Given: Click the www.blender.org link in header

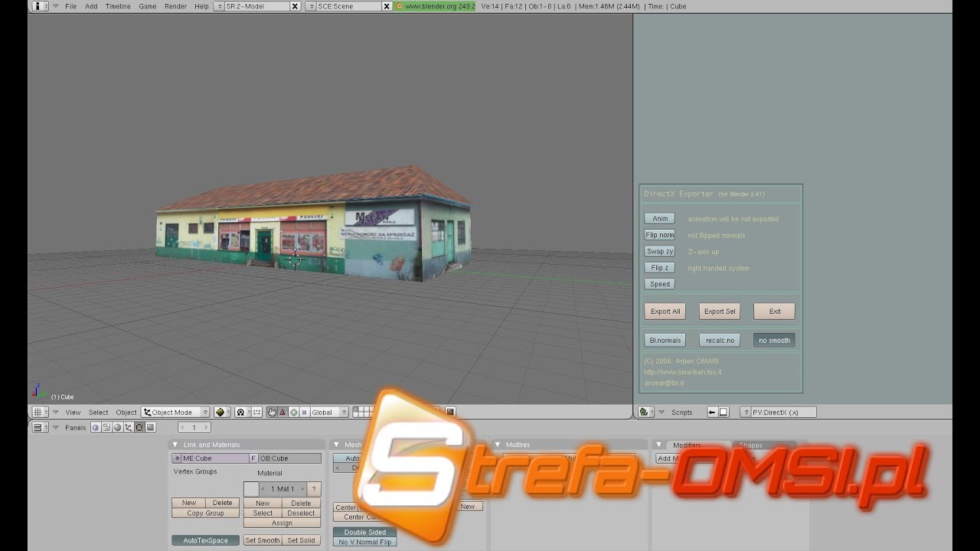Looking at the screenshot, I should (x=435, y=6).
